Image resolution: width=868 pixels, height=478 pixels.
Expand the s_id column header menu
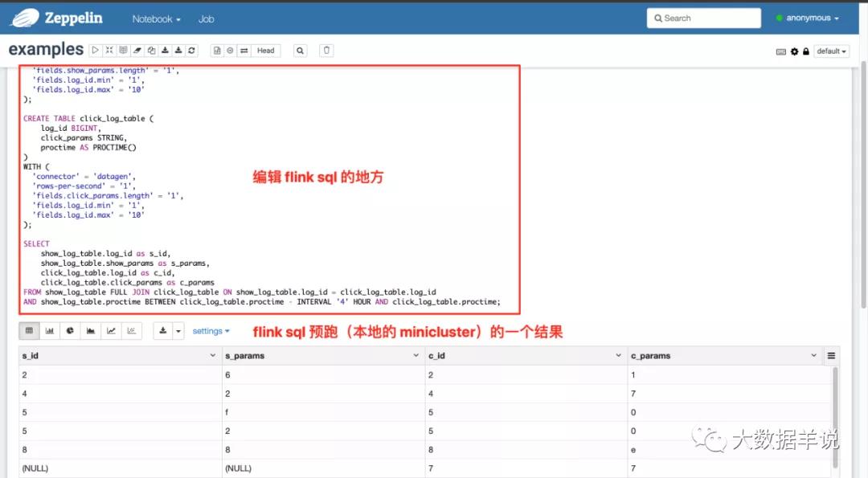tap(212, 355)
